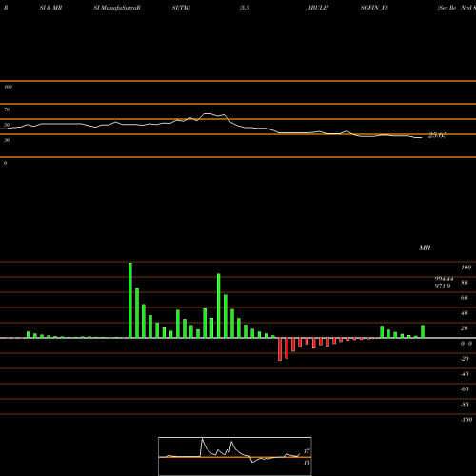
Task: Click the 'MR' panel title
Action: [425, 248]
